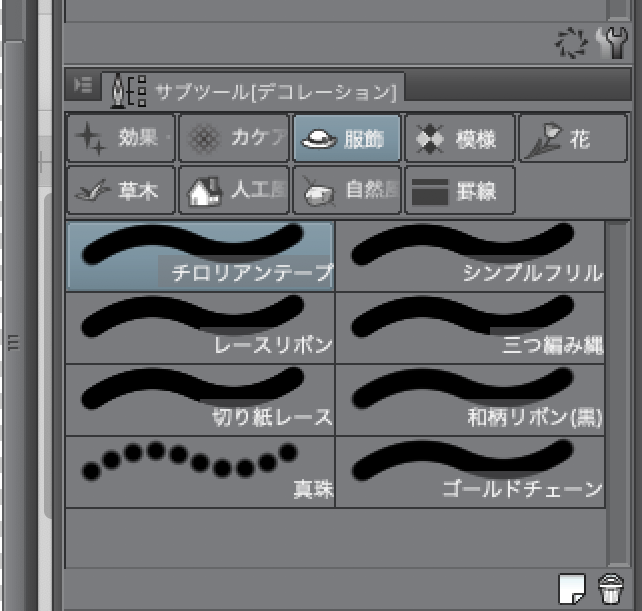Image resolution: width=642 pixels, height=611 pixels.
Task: Open the 自然風景 nature group
Action: [346, 190]
